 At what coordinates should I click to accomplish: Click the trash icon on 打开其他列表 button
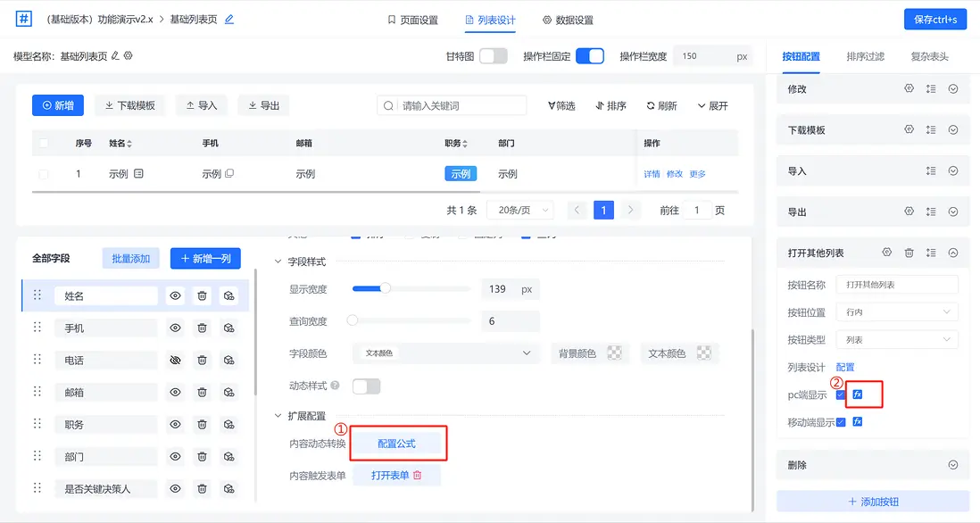(x=909, y=253)
